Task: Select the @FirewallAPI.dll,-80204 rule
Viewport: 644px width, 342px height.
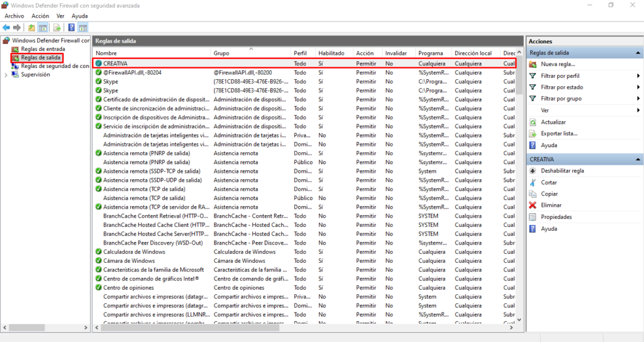Action: pos(132,72)
